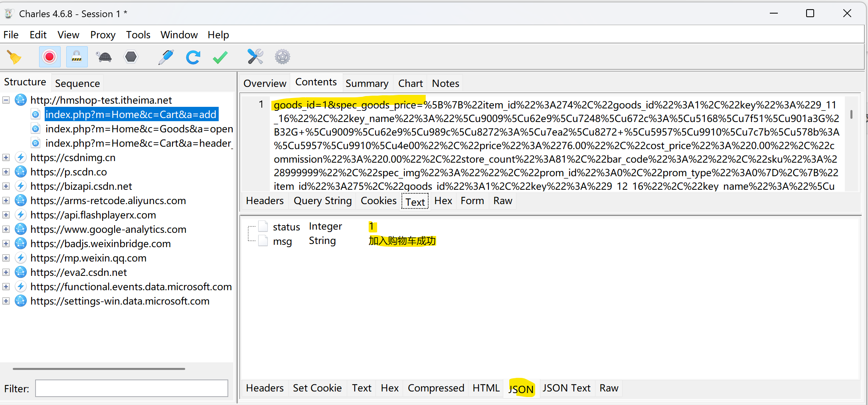868x405 pixels.
Task: Click the Filter input field
Action: [x=132, y=388]
